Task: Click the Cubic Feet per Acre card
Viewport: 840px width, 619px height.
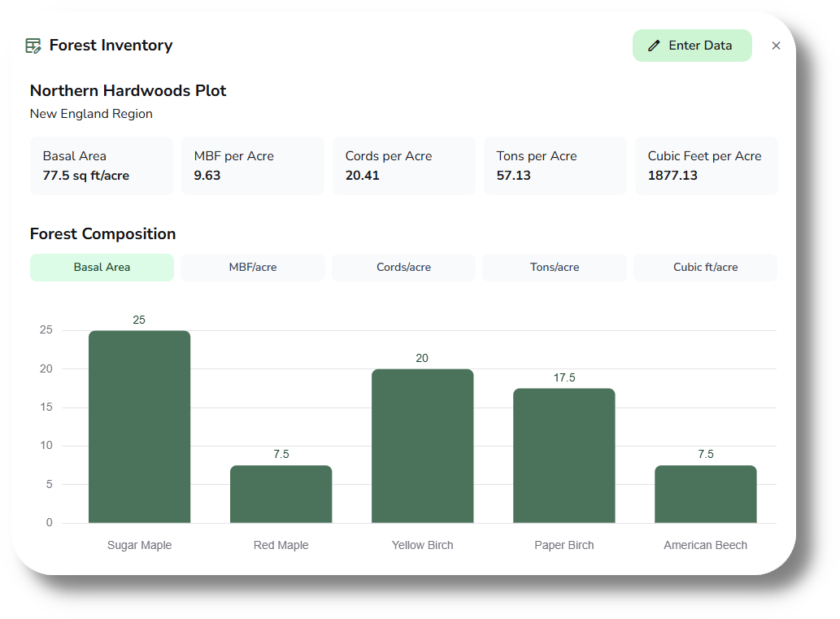Action: click(x=706, y=166)
